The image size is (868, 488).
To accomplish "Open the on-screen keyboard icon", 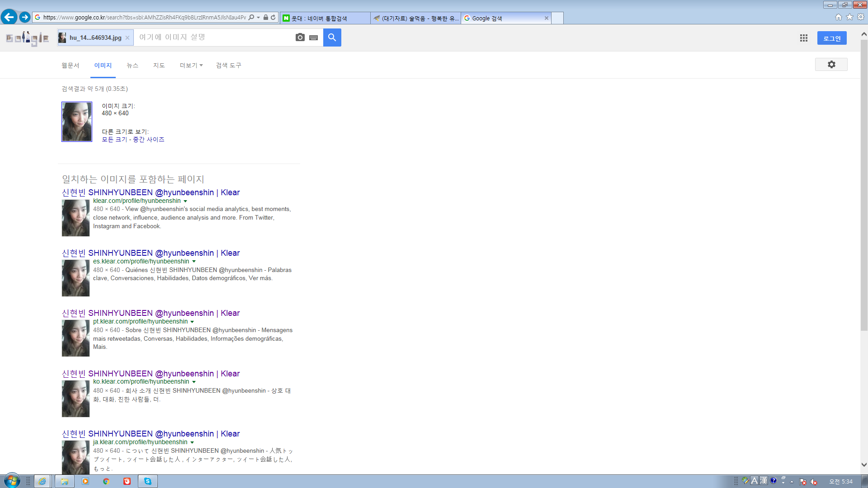I will 313,38.
